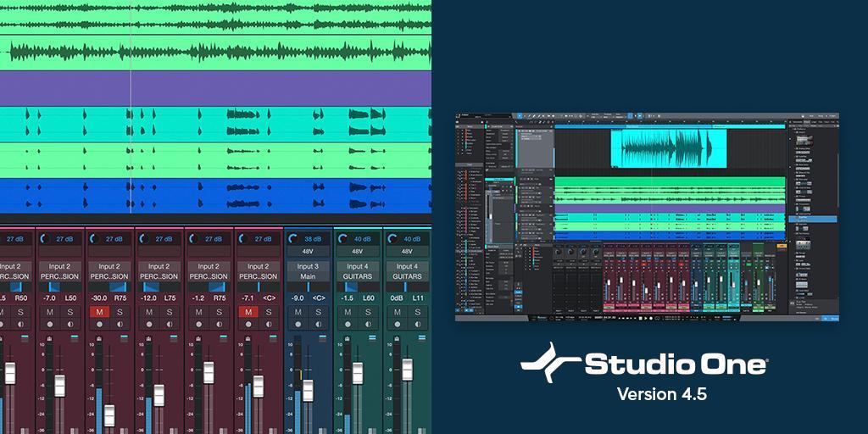
Task: Open Input 2 selector on -7.0 L50 channel
Action: tap(60, 266)
